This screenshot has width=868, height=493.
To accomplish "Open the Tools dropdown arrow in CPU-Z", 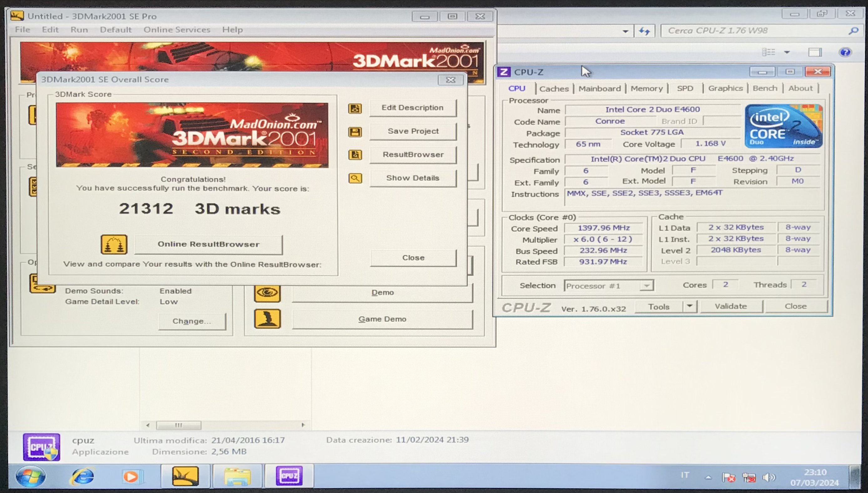I will pyautogui.click(x=690, y=307).
